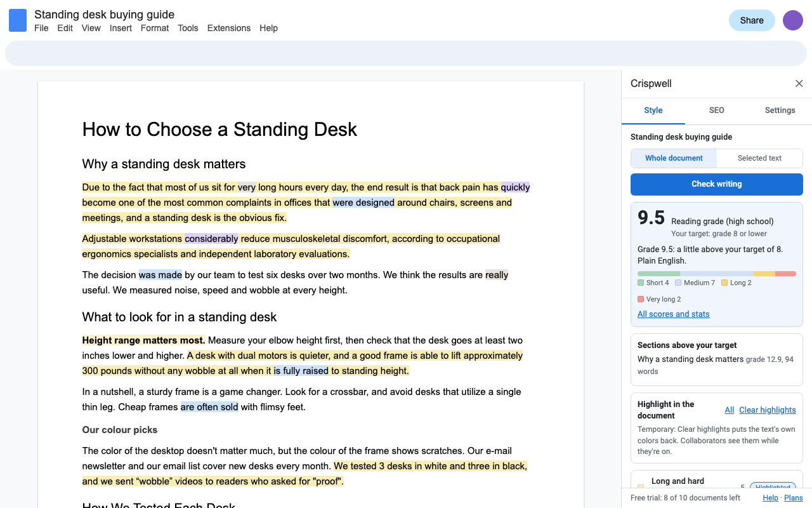Click the purple highlighted word considerably
Viewport: 812px width, 508px height.
pyautogui.click(x=211, y=239)
